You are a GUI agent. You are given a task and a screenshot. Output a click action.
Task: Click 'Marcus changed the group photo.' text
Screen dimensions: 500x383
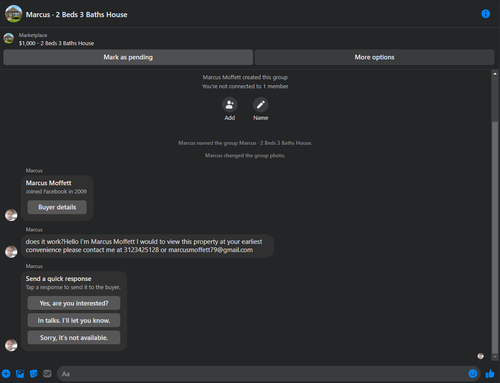[x=245, y=156]
